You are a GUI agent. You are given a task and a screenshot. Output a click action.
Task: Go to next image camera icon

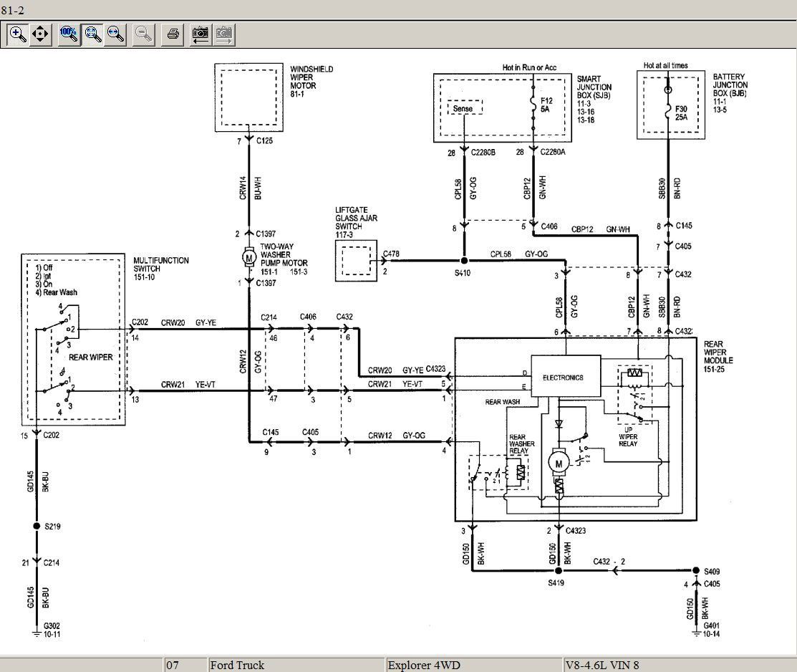click(x=223, y=34)
